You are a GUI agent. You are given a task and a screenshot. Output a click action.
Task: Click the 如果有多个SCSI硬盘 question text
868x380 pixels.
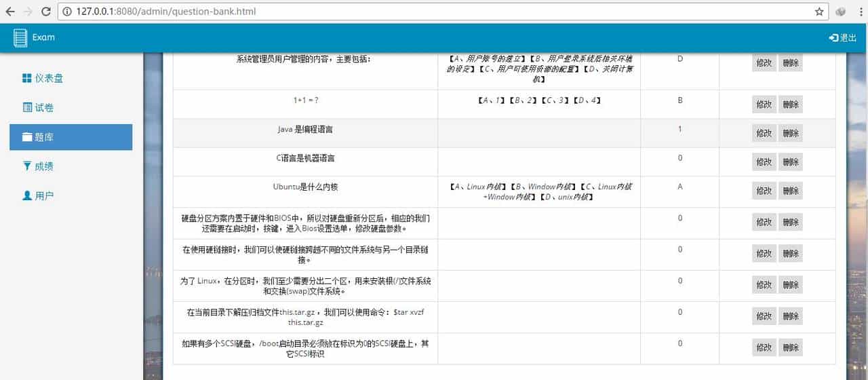(305, 348)
